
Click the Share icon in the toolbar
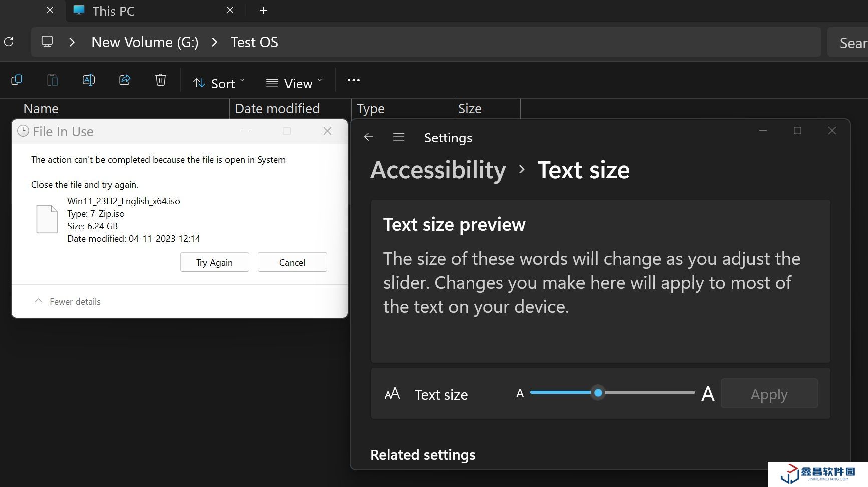click(x=125, y=80)
